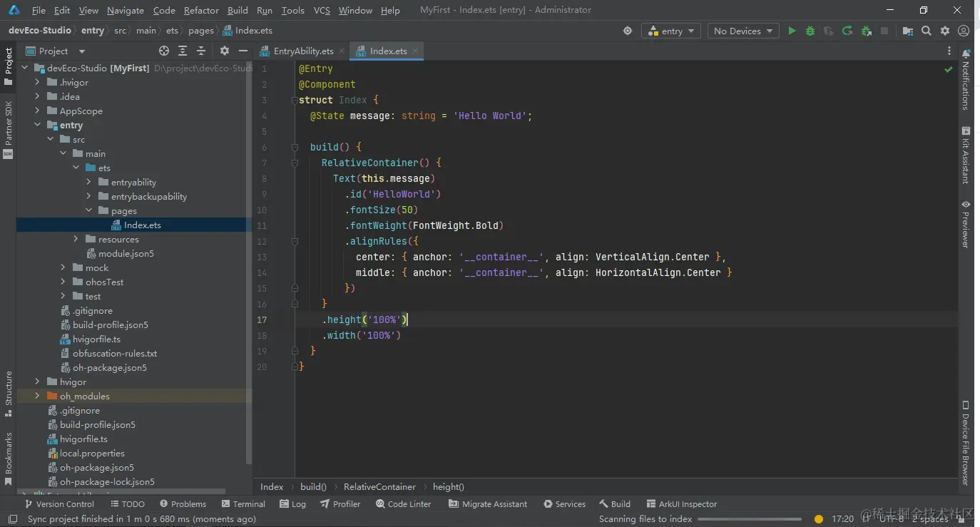Hide the Project panel with minus icon

pos(243,51)
